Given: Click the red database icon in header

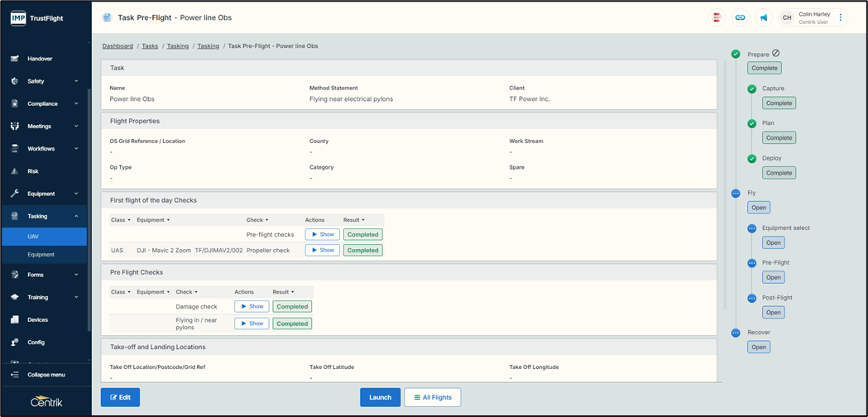Looking at the screenshot, I should [x=717, y=17].
